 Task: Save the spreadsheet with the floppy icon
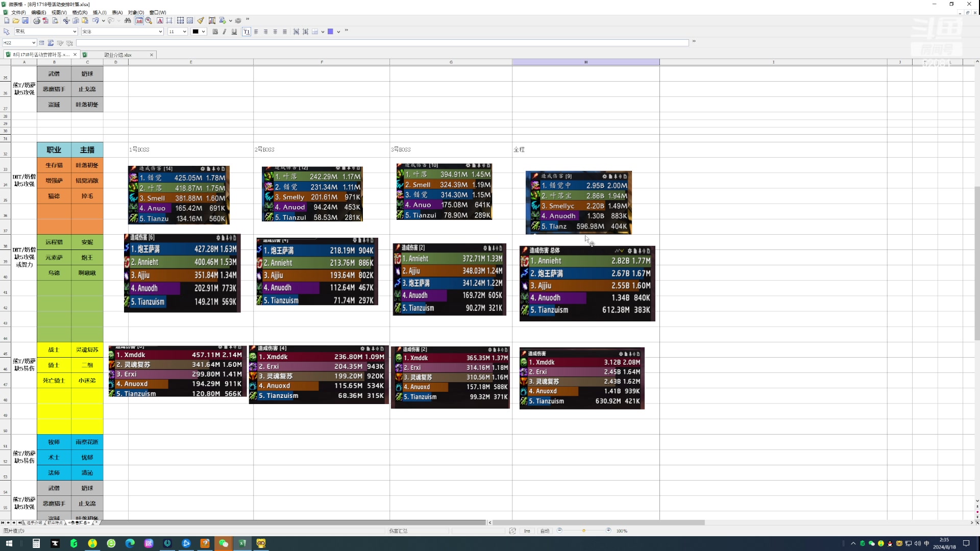point(25,20)
